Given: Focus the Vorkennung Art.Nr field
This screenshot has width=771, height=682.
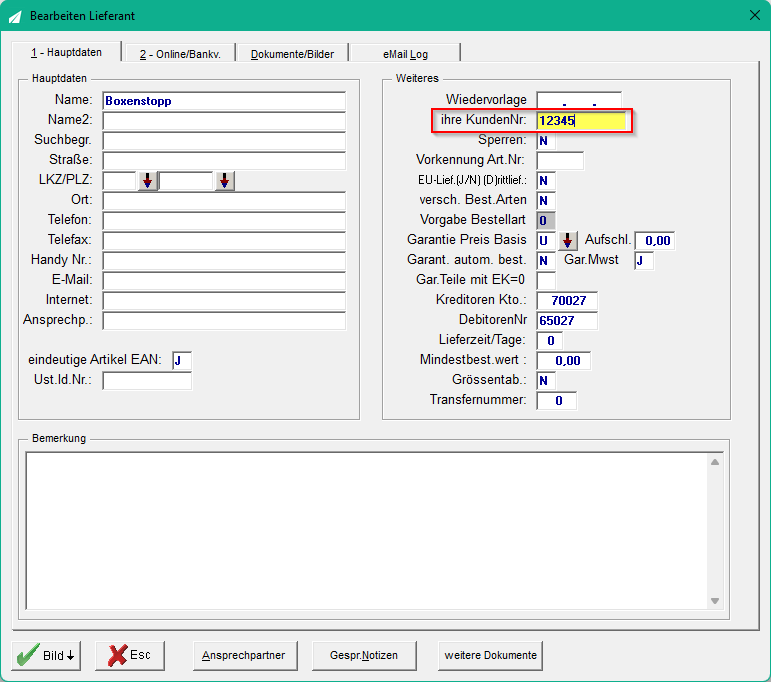Looking at the screenshot, I should [560, 161].
